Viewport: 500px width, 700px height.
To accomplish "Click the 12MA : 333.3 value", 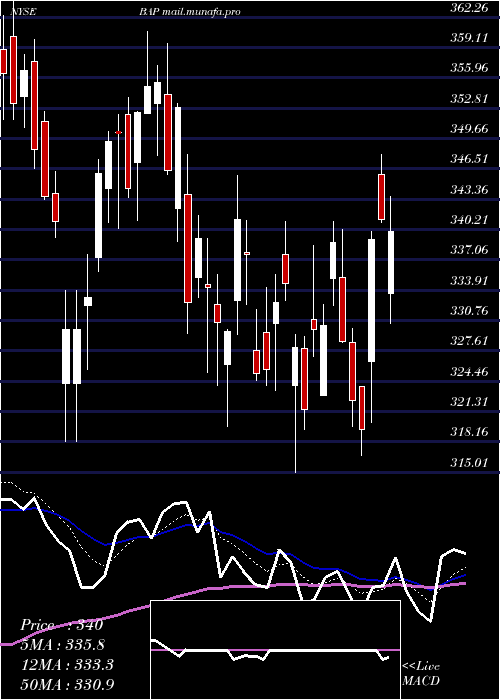I will pyautogui.click(x=67, y=665).
